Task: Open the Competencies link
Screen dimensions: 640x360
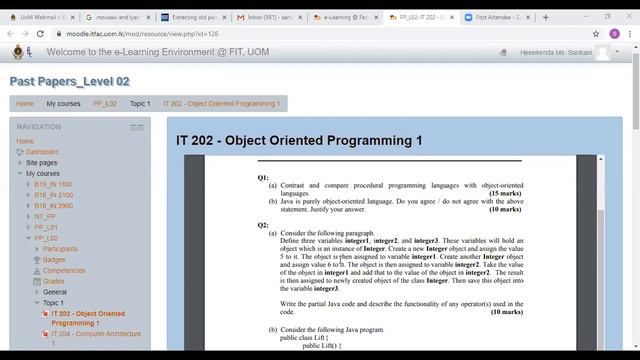Action: [64, 271]
